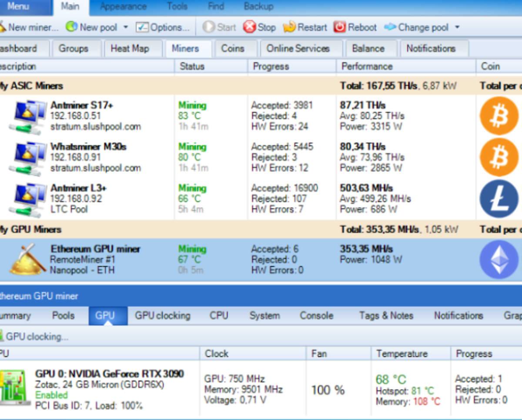Click the red Stop icon
522x420 pixels.
250,27
